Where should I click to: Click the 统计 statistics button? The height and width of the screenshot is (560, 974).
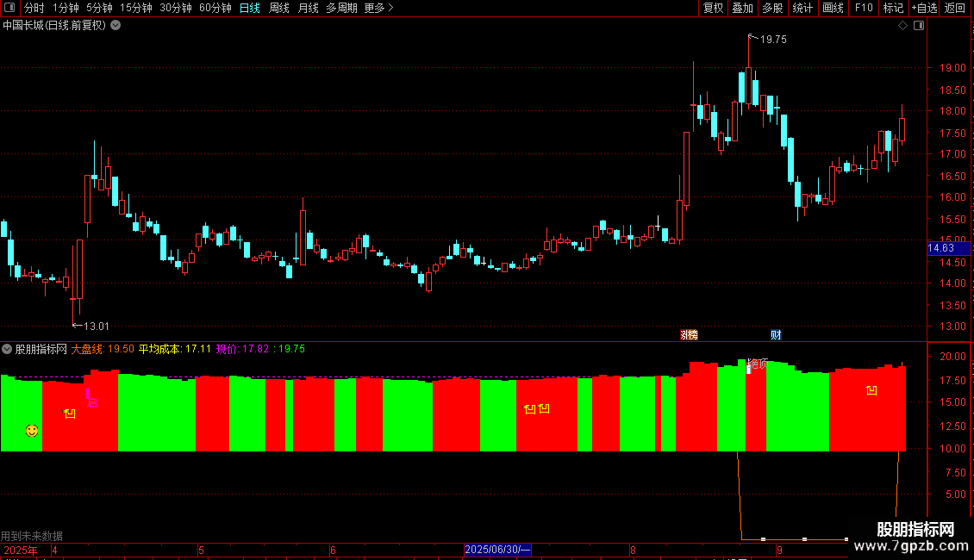[802, 8]
